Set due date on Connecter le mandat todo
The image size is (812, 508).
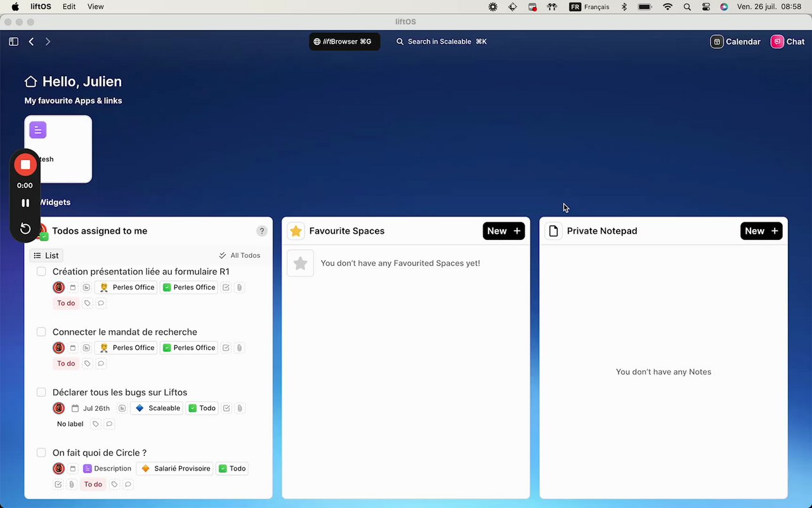(73, 348)
